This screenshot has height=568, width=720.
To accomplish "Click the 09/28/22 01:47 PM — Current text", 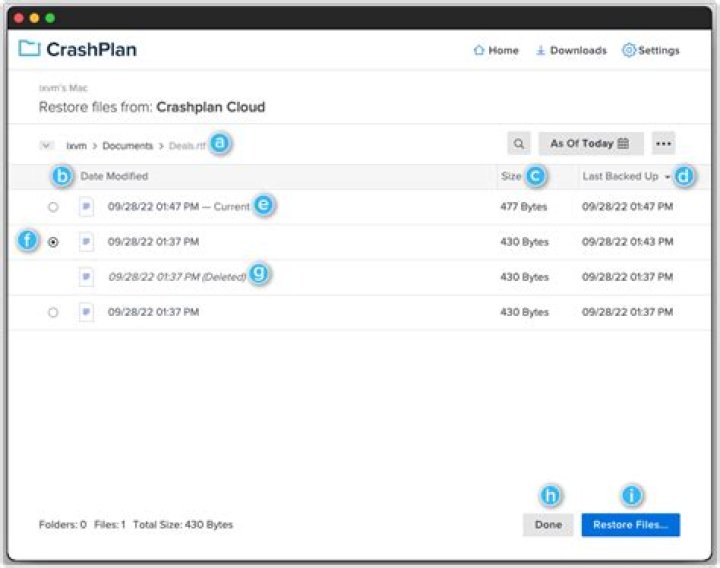I will (x=179, y=207).
